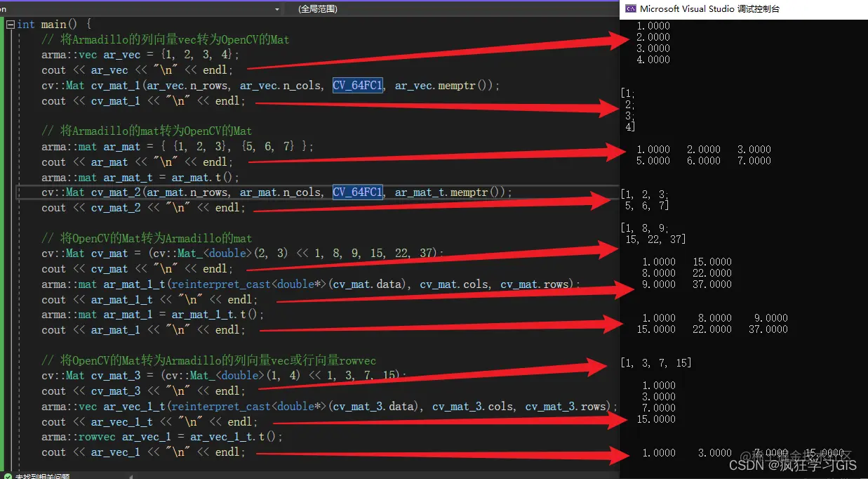Click the 'cout << ar_vec' statement line

point(137,70)
